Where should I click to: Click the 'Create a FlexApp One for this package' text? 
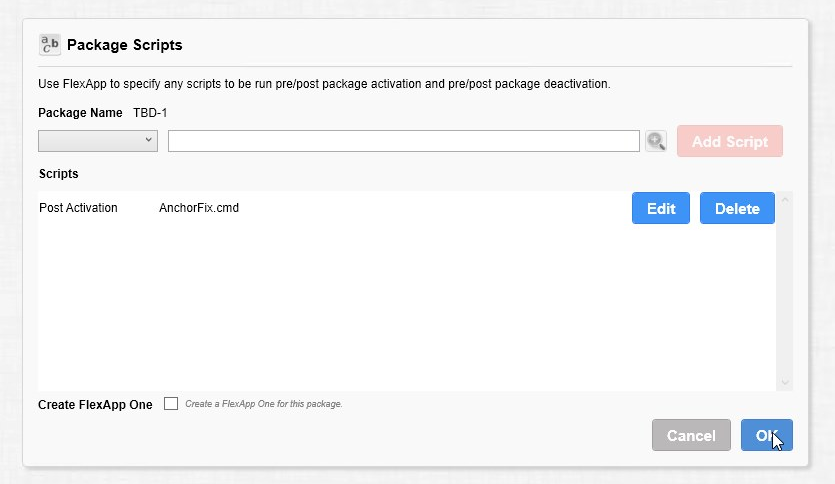(264, 404)
